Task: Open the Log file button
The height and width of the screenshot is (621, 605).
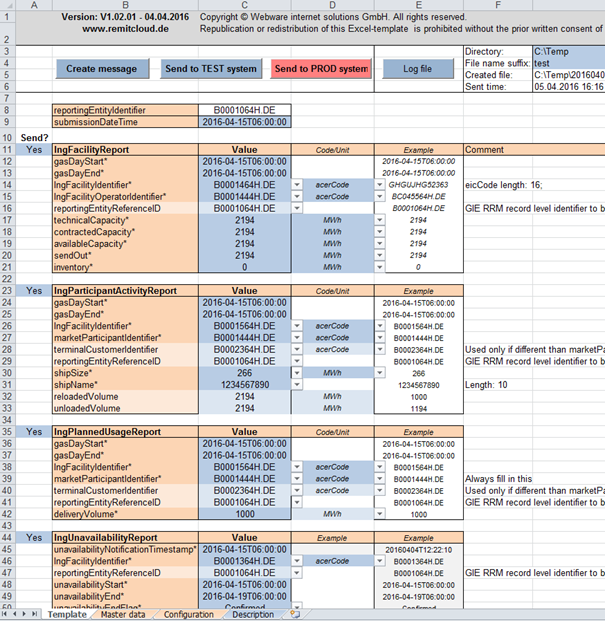Action: click(417, 69)
